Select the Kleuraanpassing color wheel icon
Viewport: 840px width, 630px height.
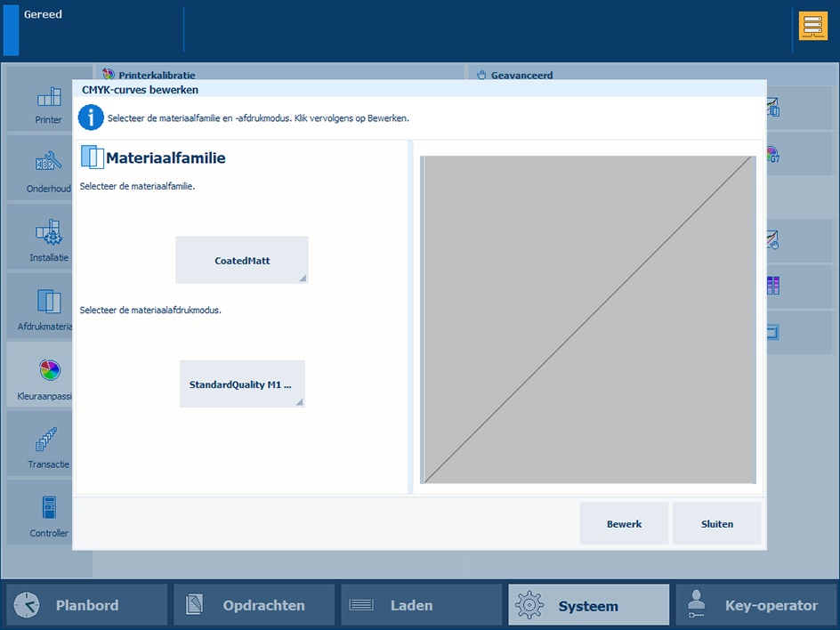click(50, 369)
